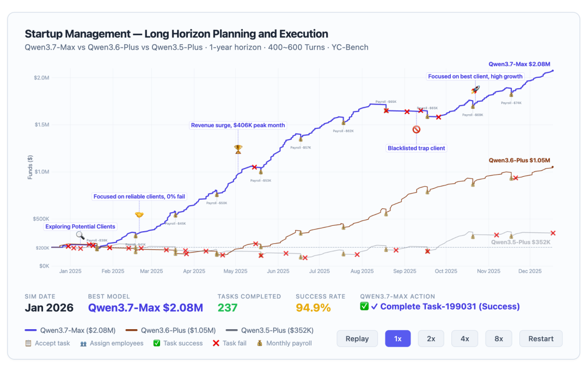Set playback speed to 2x
The image size is (588, 377).
point(431,339)
